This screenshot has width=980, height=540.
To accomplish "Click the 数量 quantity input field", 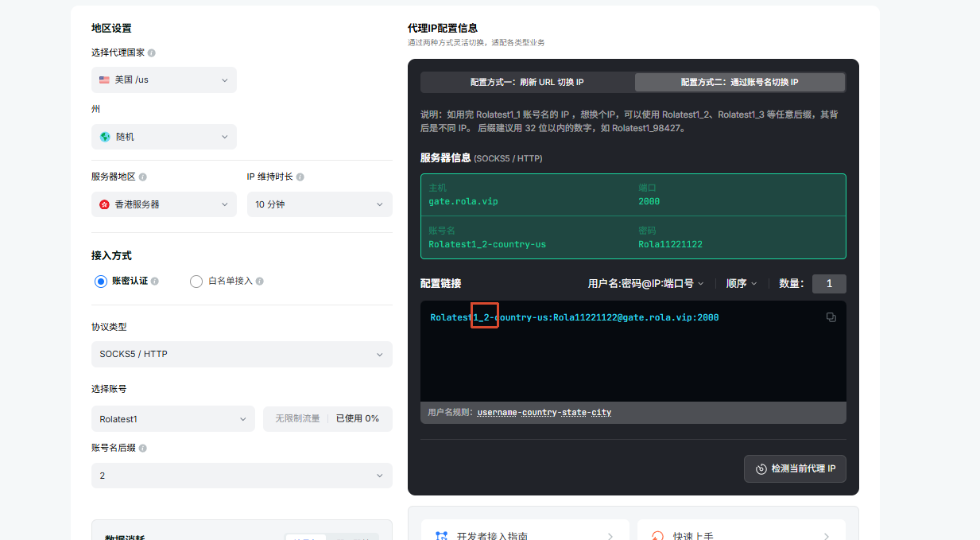I will pos(829,283).
